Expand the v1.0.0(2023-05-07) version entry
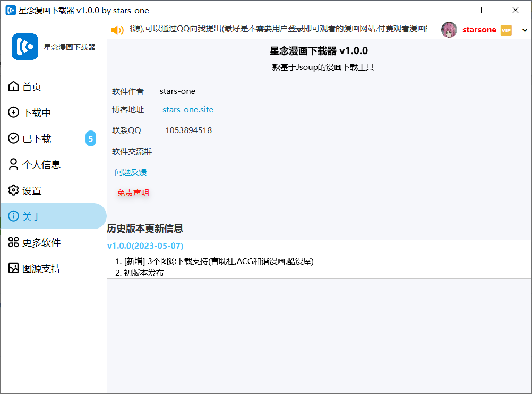The height and width of the screenshot is (394, 532). point(145,246)
